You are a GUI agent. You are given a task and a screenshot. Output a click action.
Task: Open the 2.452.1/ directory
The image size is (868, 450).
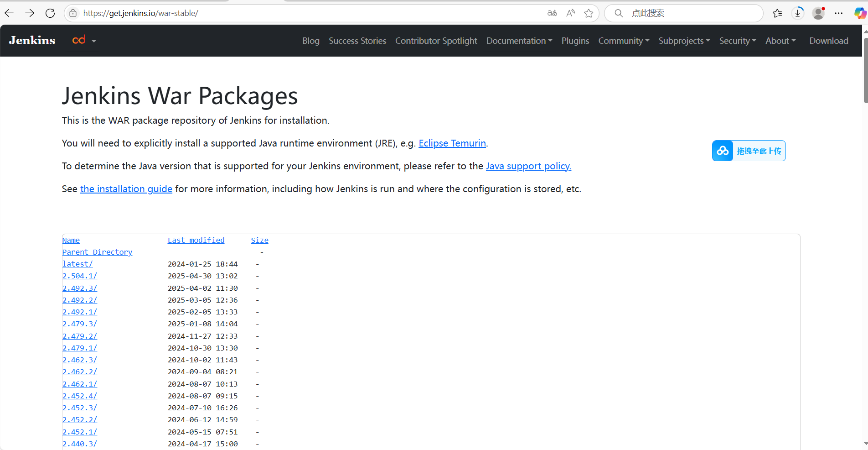[x=80, y=432]
